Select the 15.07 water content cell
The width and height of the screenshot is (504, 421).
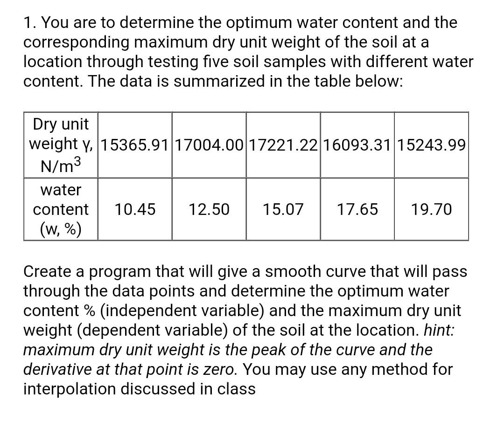pos(283,209)
